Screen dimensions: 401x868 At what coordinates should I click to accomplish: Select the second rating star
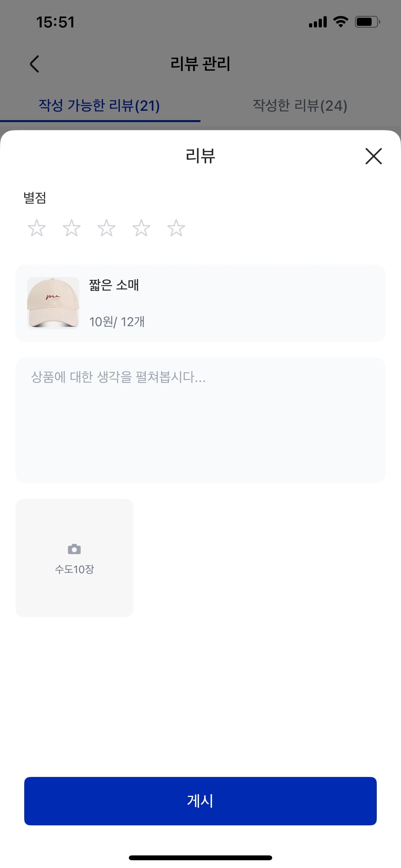click(x=71, y=228)
